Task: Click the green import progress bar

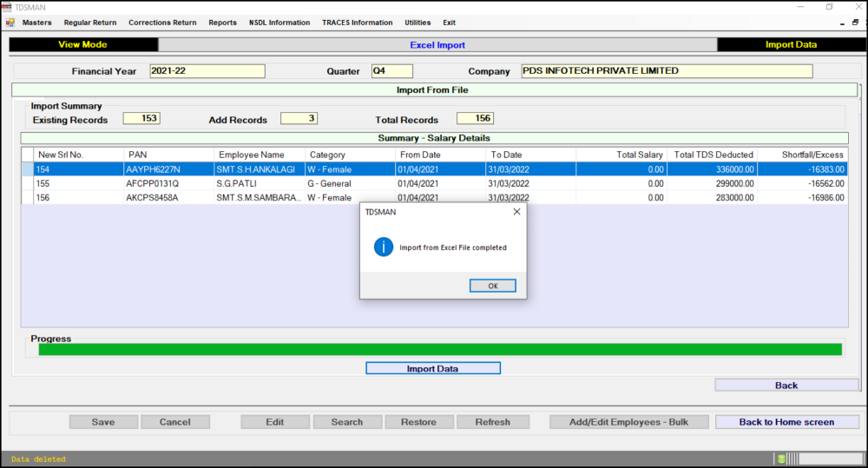Action: tap(440, 349)
